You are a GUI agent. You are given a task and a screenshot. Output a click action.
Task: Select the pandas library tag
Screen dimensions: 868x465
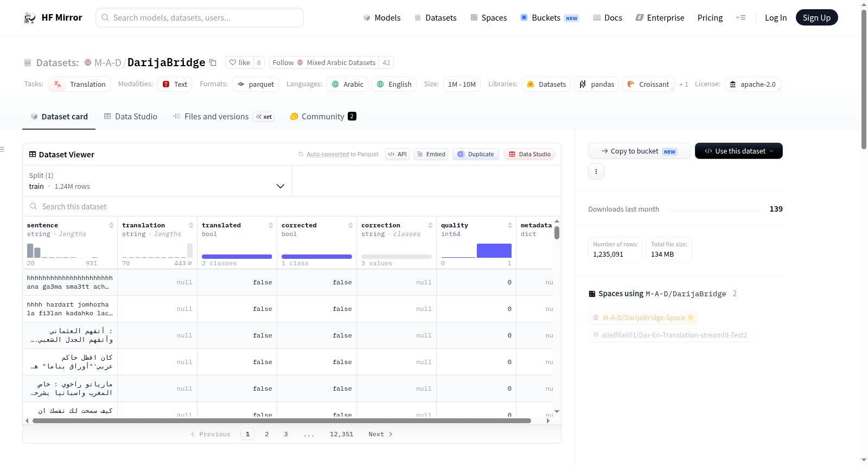coord(596,84)
